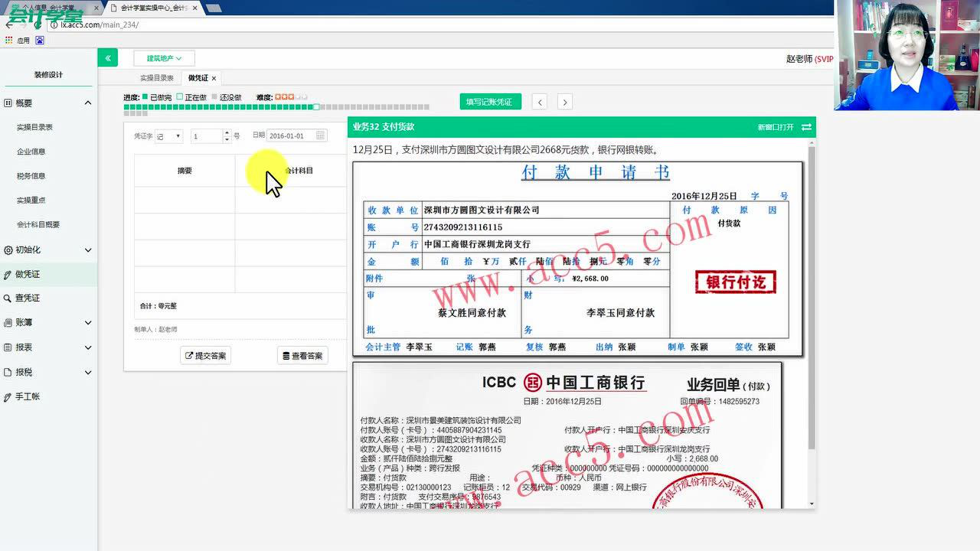Decrease the voucher number with the down stepper
980x551 pixels.
pos(227,139)
